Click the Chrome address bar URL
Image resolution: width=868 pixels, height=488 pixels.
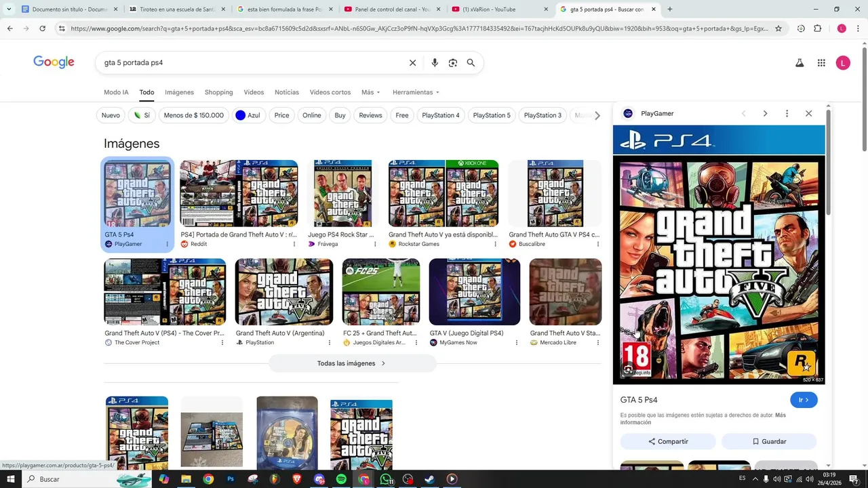[x=419, y=28]
